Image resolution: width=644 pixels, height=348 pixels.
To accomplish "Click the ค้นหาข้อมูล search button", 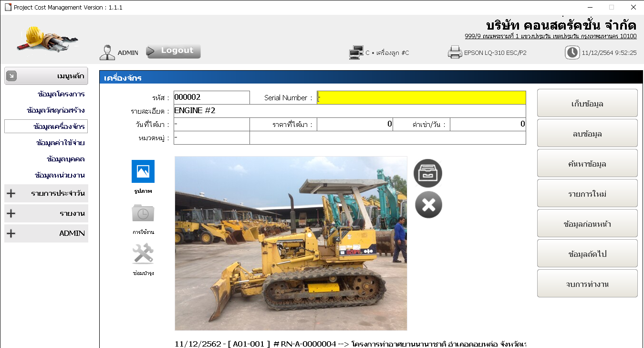I will coord(587,163).
